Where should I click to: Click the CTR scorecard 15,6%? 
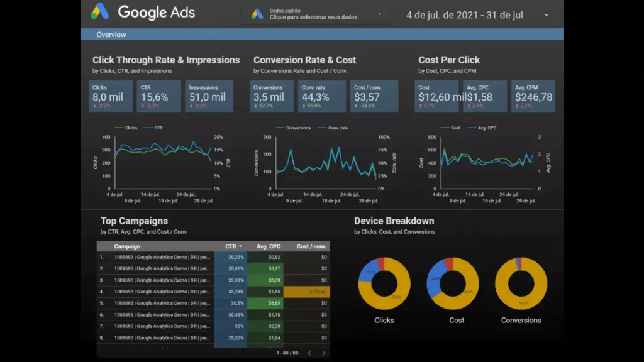click(159, 96)
